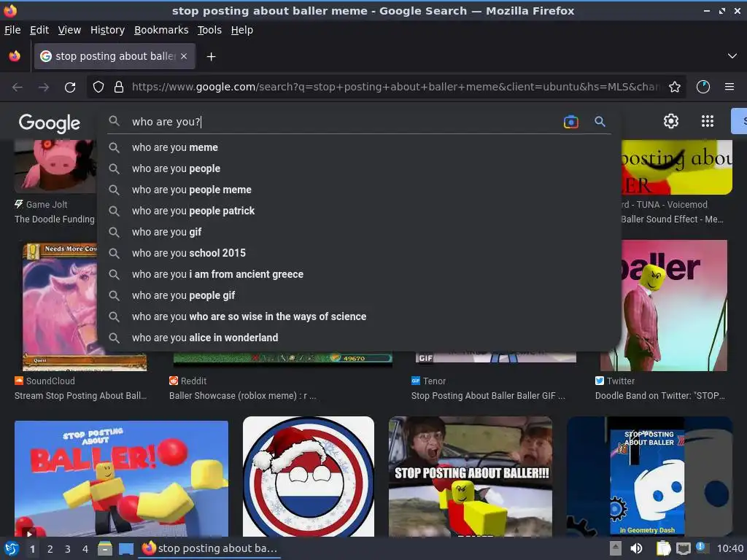Open Twitter 'Doodle Band on Twitter' link
This screenshot has height=560, width=747.
pos(659,396)
